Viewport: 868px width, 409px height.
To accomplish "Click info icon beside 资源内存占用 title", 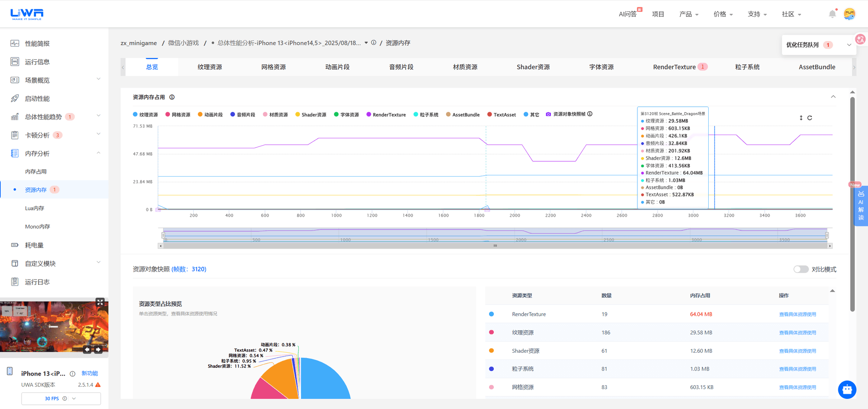I will point(172,97).
